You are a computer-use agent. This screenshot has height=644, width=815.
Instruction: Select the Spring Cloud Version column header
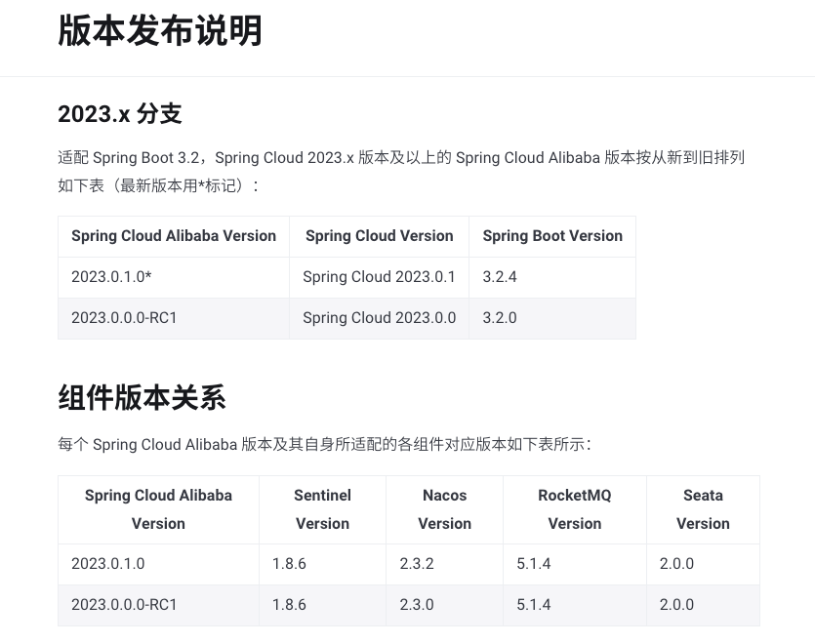click(x=380, y=236)
